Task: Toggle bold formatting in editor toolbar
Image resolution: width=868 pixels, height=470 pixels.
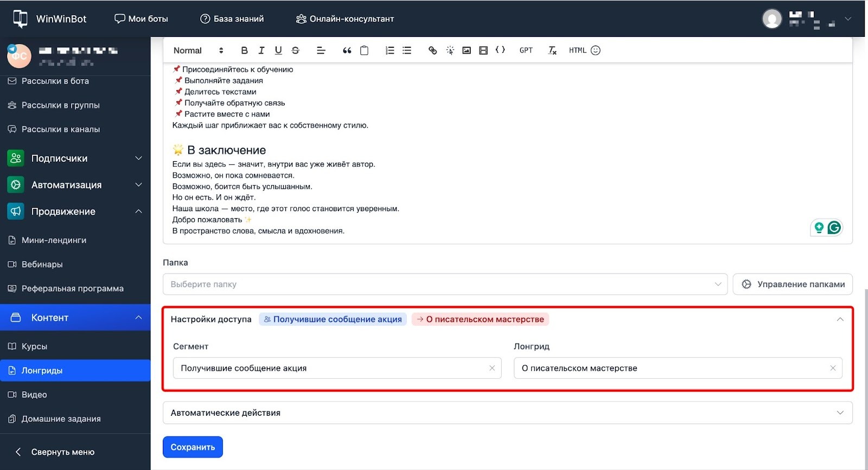Action: pyautogui.click(x=244, y=50)
